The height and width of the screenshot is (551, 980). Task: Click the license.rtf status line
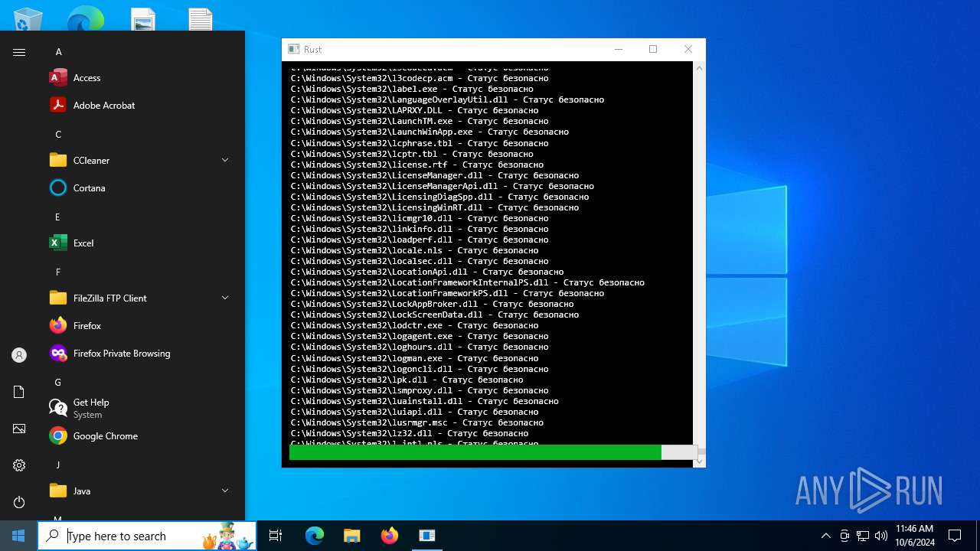coord(417,165)
